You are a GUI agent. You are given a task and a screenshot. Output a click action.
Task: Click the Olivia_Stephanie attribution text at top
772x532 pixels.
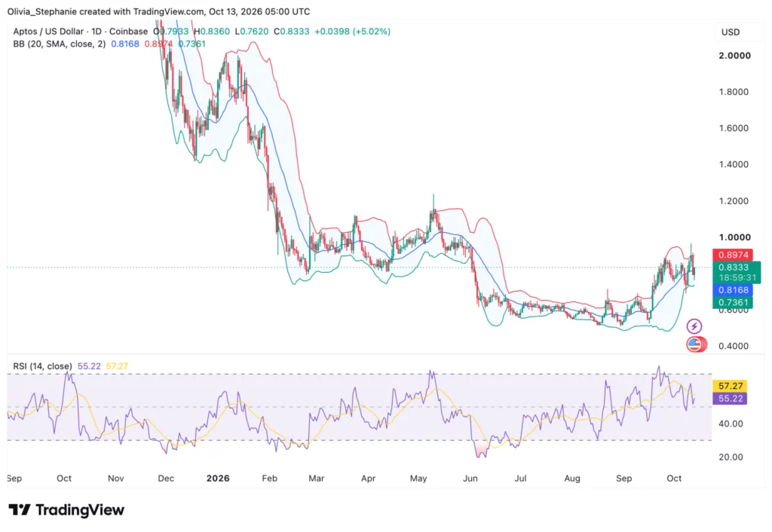158,11
